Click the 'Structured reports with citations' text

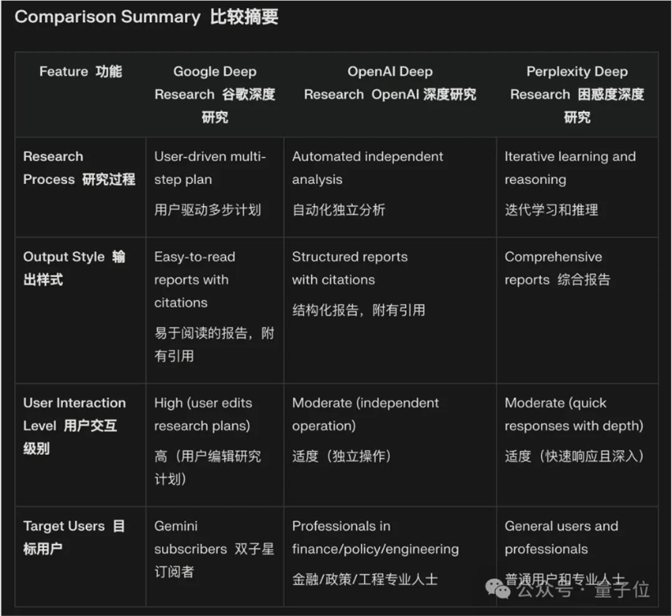point(350,268)
